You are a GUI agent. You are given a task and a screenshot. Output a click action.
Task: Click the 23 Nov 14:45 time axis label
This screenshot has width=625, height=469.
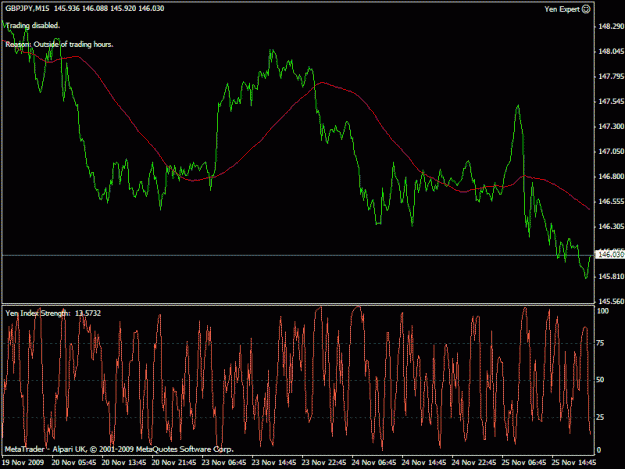coord(274,463)
